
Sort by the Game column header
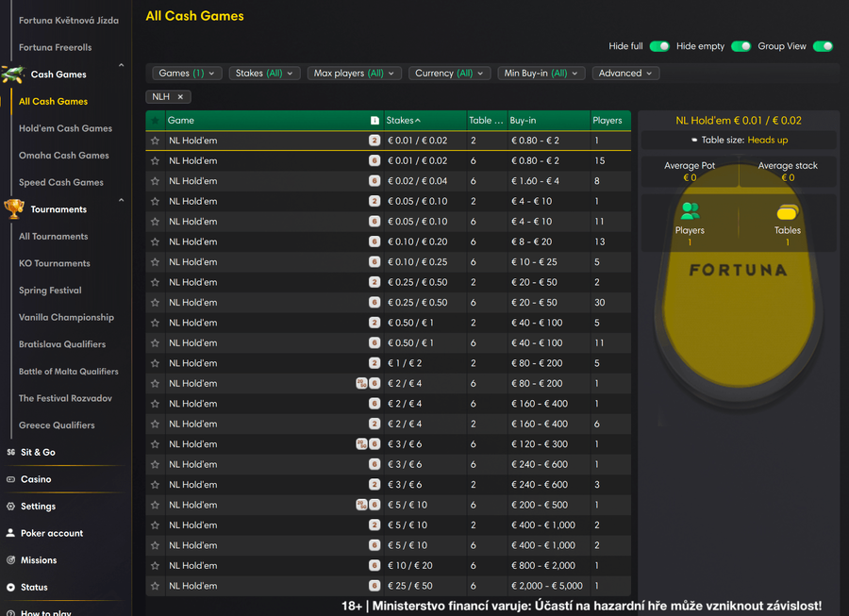[x=181, y=120]
